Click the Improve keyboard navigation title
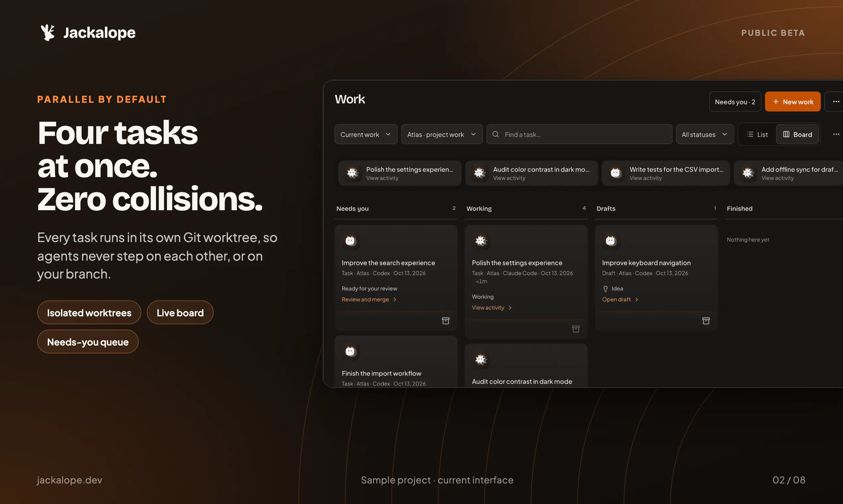 click(646, 263)
